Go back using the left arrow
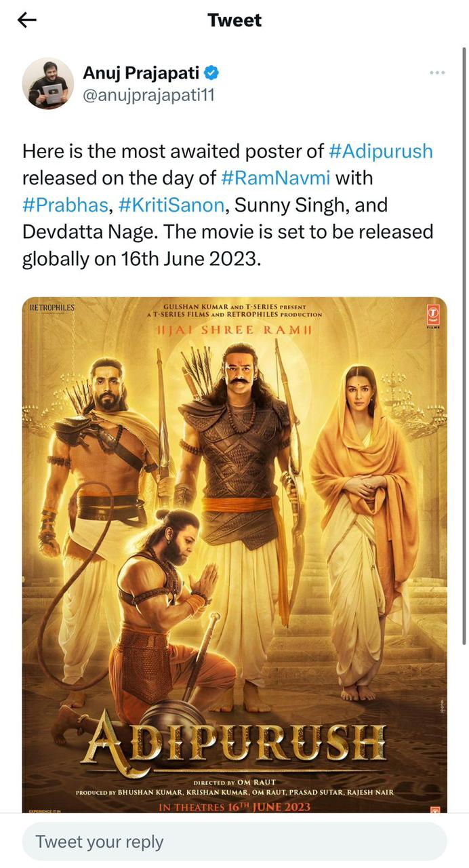469x868 pixels. (26, 20)
